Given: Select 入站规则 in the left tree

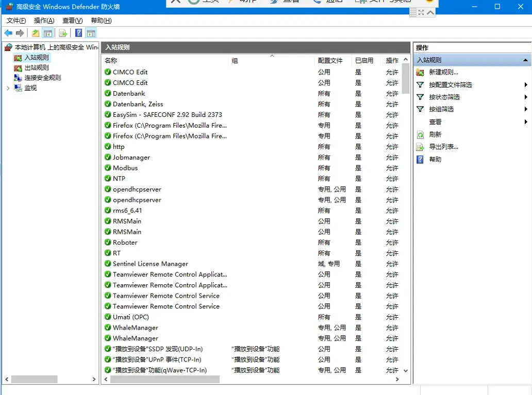Looking at the screenshot, I should click(37, 58).
